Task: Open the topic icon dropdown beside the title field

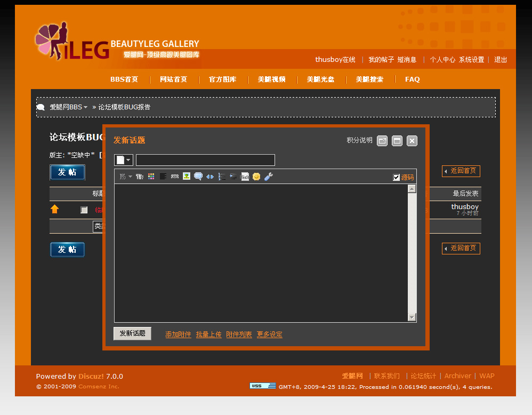Action: (x=123, y=159)
